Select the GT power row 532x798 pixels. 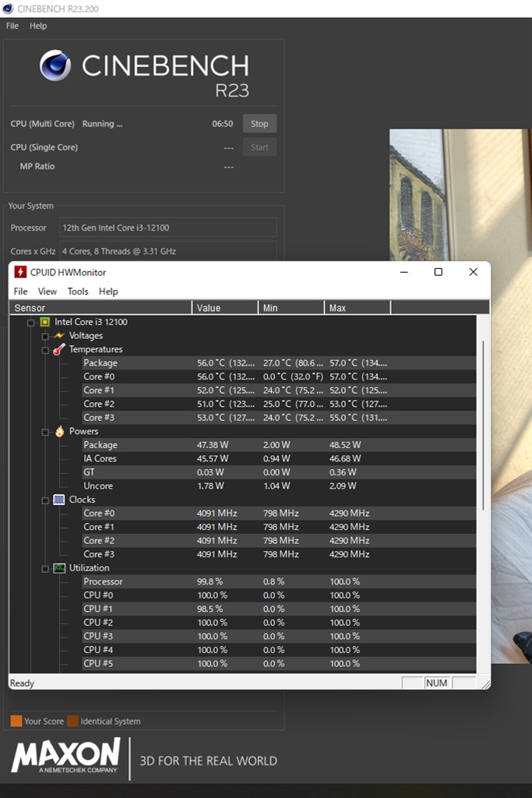(x=279, y=472)
